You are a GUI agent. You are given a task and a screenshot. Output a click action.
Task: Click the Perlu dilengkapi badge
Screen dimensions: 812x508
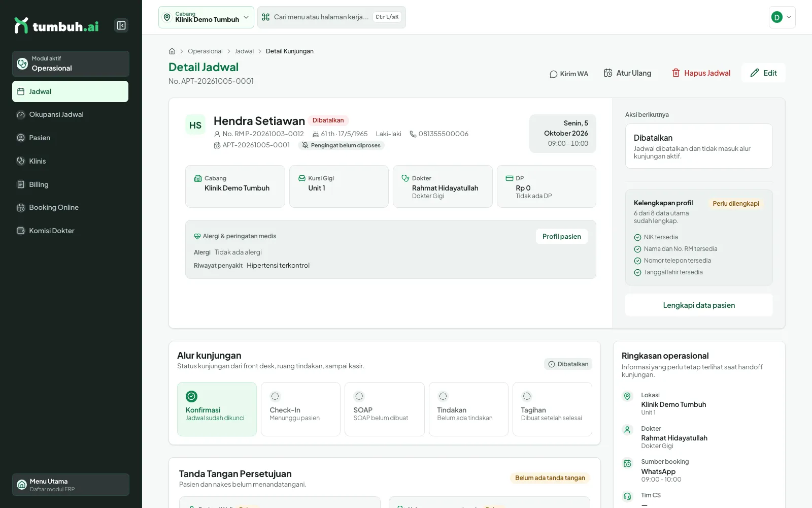pos(736,204)
